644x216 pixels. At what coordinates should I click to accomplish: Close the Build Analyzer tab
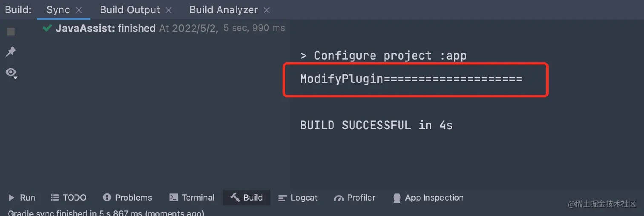click(x=267, y=10)
